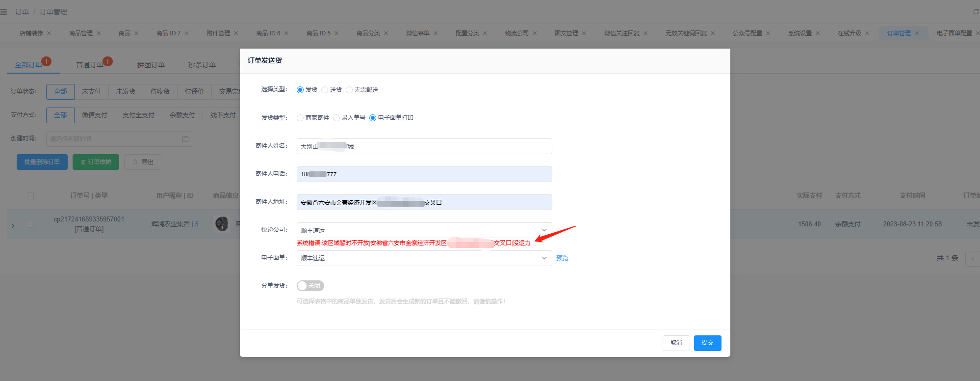Close the 微信菜单 tab

coord(436,33)
